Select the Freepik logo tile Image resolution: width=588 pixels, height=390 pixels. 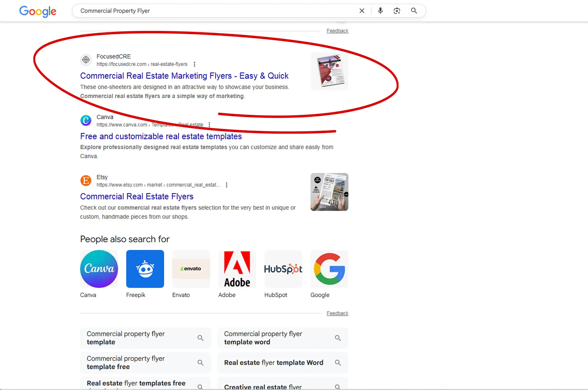[x=145, y=269]
